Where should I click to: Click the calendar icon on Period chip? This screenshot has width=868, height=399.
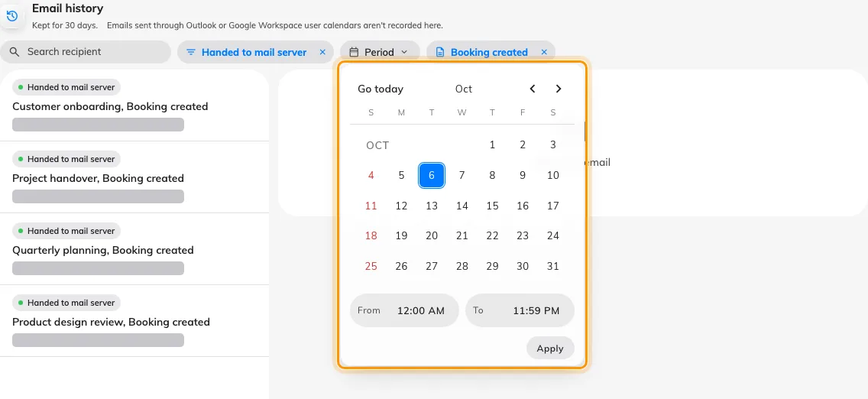(355, 52)
